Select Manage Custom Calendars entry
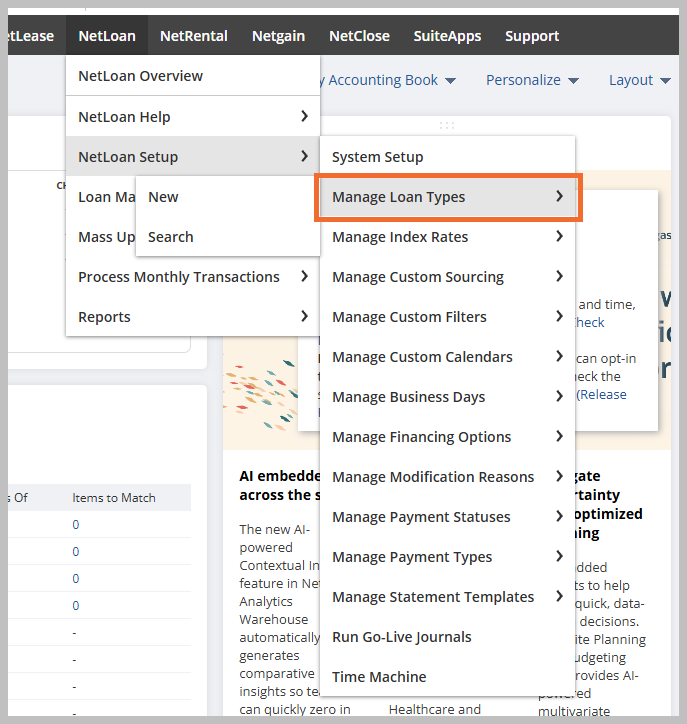This screenshot has height=724, width=687. click(447, 356)
